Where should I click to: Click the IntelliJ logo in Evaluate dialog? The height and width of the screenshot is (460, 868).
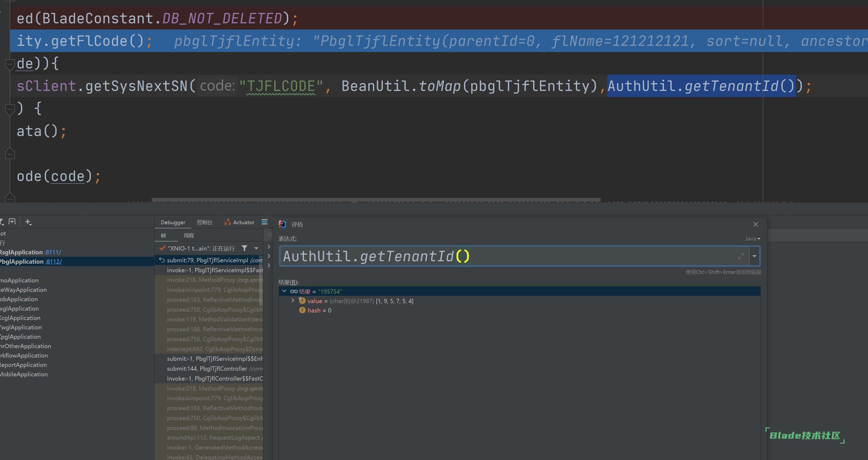282,224
